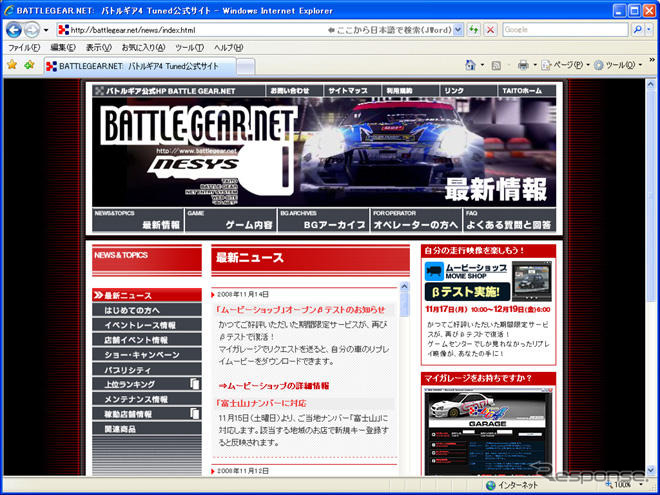Select イベントレース情報 in the sidebar
The width and height of the screenshot is (660, 495).
click(146, 325)
